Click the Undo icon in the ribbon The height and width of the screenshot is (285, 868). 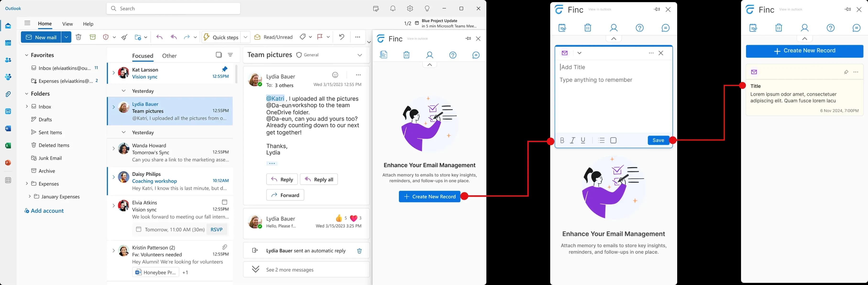click(x=342, y=37)
